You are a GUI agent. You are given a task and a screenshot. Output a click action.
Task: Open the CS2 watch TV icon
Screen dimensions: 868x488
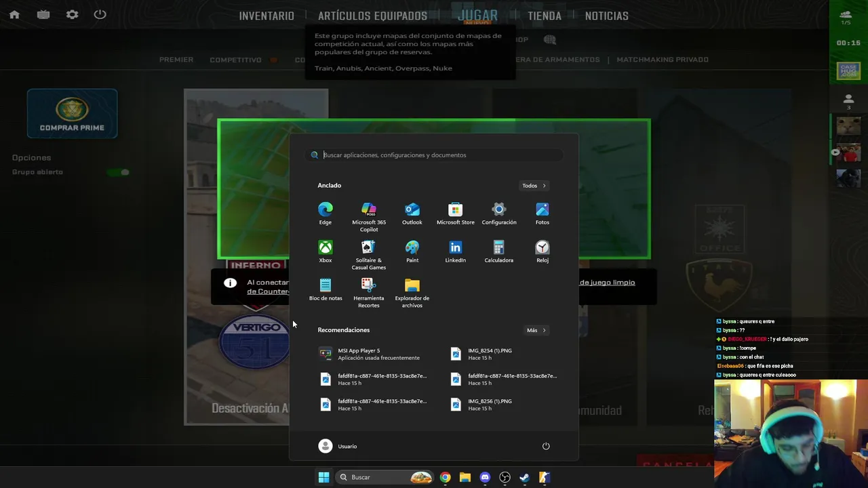pyautogui.click(x=43, y=14)
